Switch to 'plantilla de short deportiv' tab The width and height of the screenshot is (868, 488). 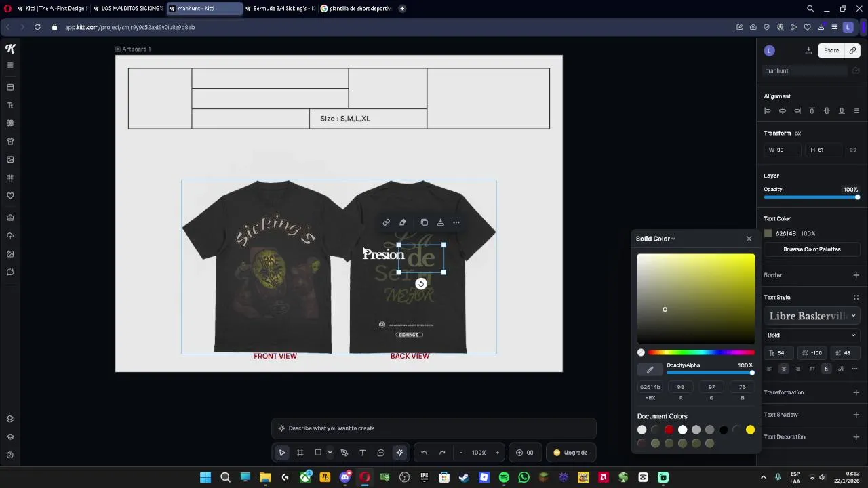coord(356,9)
